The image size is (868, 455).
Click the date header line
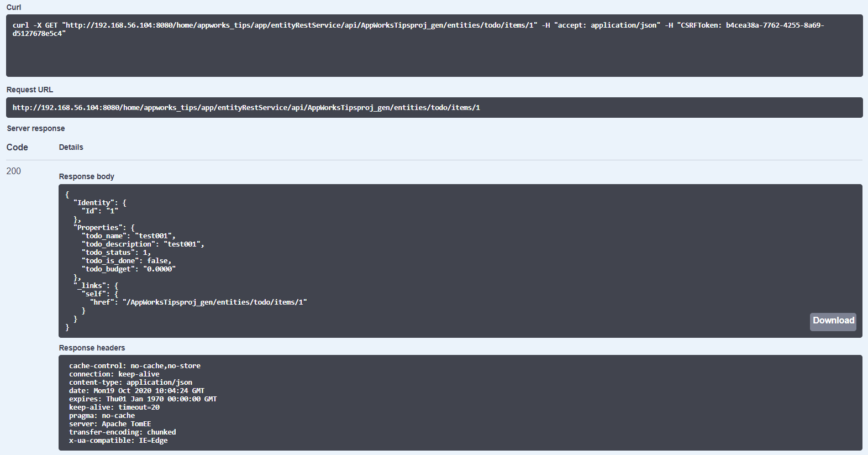pyautogui.click(x=137, y=391)
